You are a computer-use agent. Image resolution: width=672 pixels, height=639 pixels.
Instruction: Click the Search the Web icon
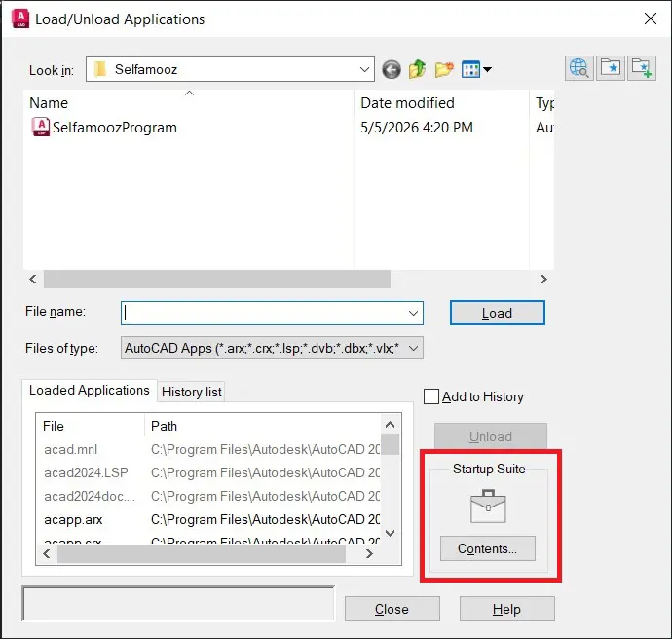[x=579, y=68]
